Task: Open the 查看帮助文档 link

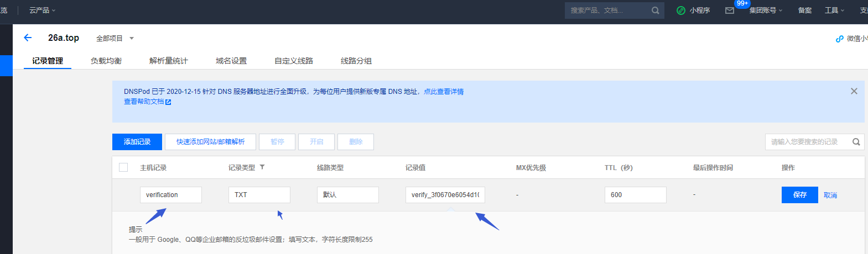Action: [x=144, y=102]
